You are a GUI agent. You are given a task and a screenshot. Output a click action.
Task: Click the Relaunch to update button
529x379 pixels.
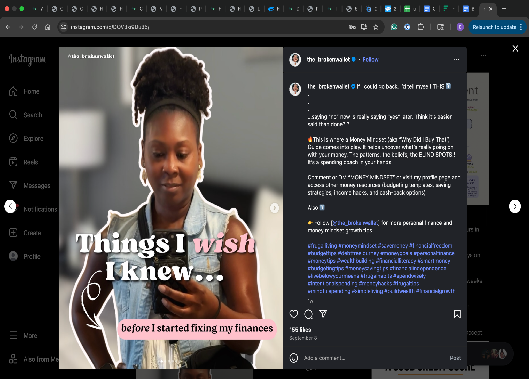point(496,27)
